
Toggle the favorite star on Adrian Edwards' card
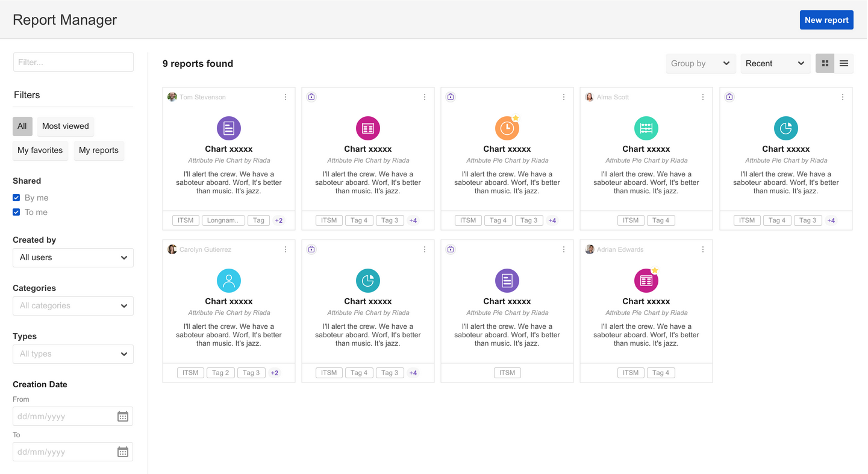pos(655,270)
